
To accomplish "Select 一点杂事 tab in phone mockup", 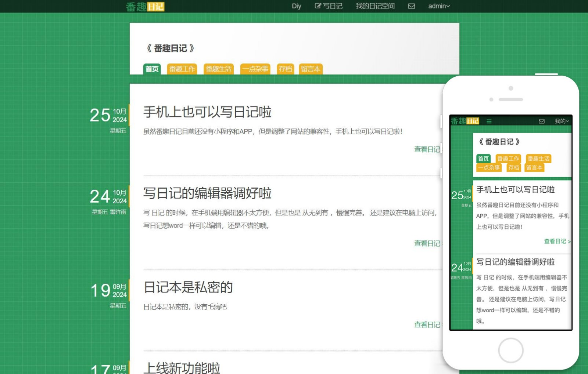I will 489,167.
